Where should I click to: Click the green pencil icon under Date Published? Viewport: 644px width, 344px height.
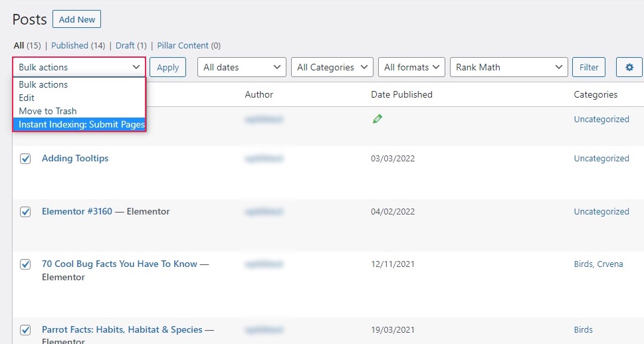pyautogui.click(x=377, y=119)
